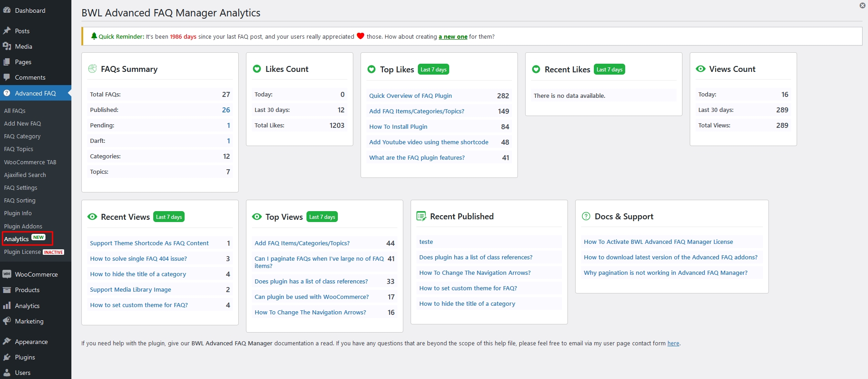The height and width of the screenshot is (379, 868).
Task: Open 'Can plugin be used with WooCommerce?' link
Action: tap(311, 297)
